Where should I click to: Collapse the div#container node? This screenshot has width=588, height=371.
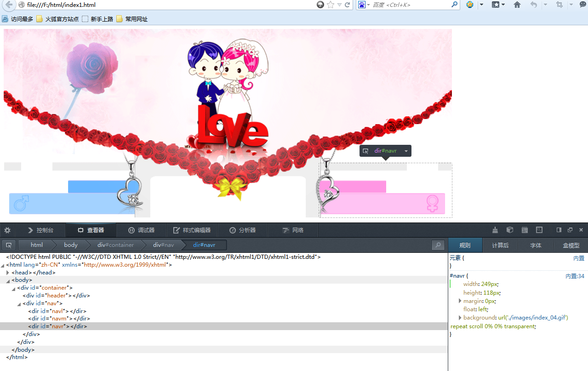coord(13,288)
